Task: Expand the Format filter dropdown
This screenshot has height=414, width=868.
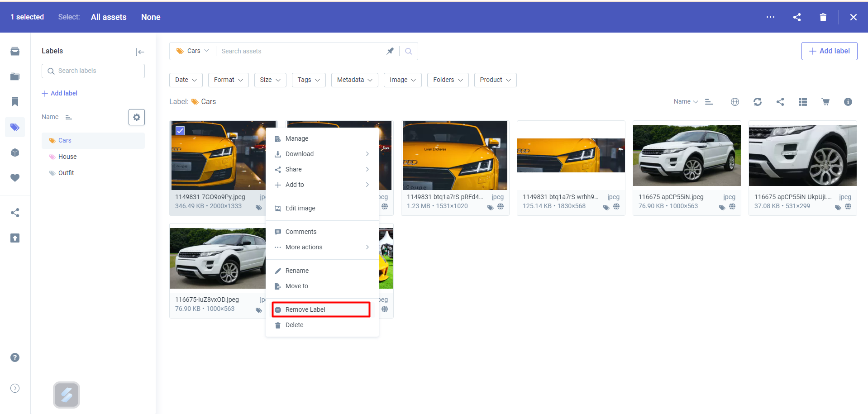Action: pyautogui.click(x=228, y=80)
